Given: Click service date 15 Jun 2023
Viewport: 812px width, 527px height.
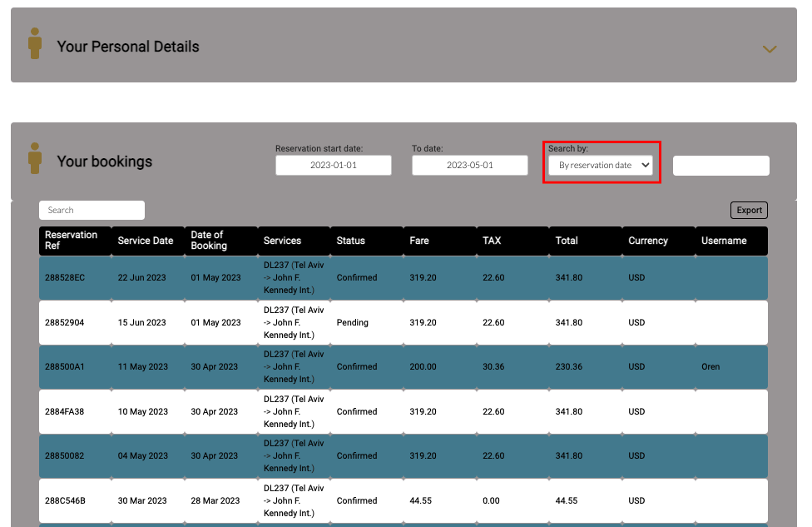Looking at the screenshot, I should coord(142,322).
